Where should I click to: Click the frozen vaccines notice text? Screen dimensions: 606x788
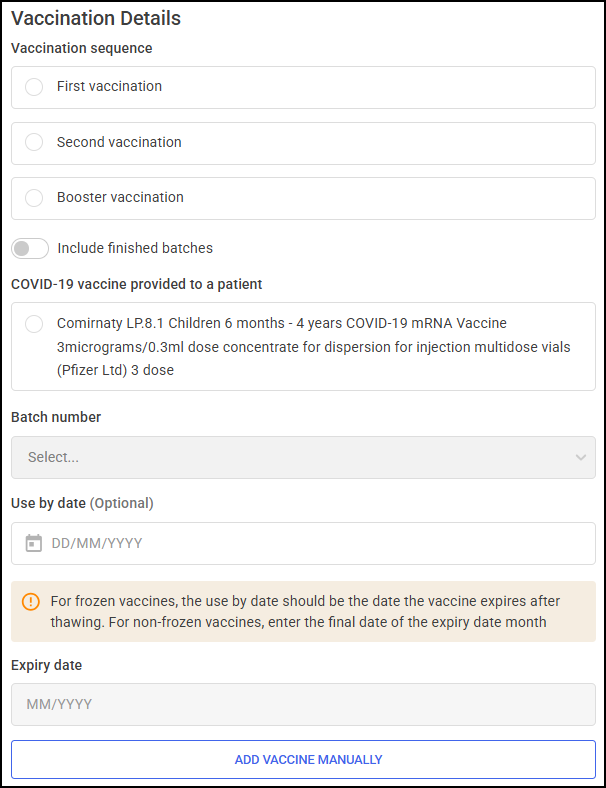[x=305, y=612]
